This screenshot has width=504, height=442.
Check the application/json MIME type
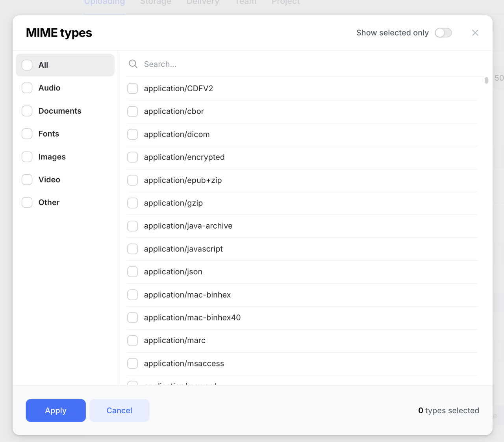tap(132, 272)
